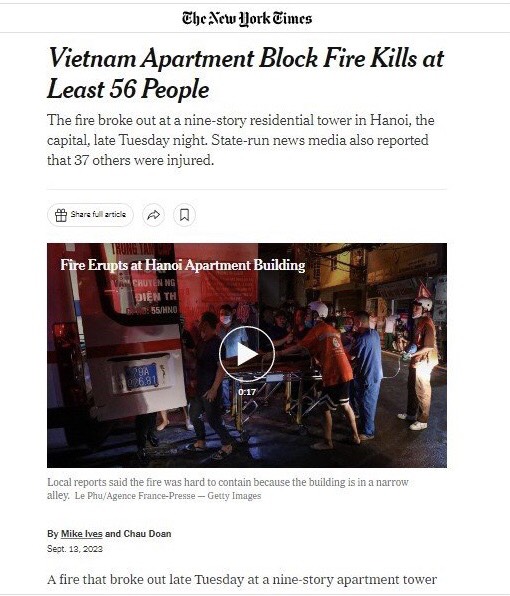510x596 pixels.
Task: Click the article summary about nine-story tower
Action: [241, 140]
